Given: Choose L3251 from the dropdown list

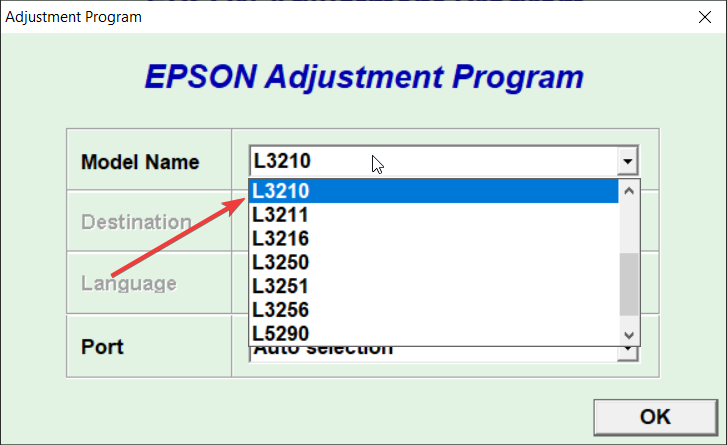Looking at the screenshot, I should coord(434,286).
